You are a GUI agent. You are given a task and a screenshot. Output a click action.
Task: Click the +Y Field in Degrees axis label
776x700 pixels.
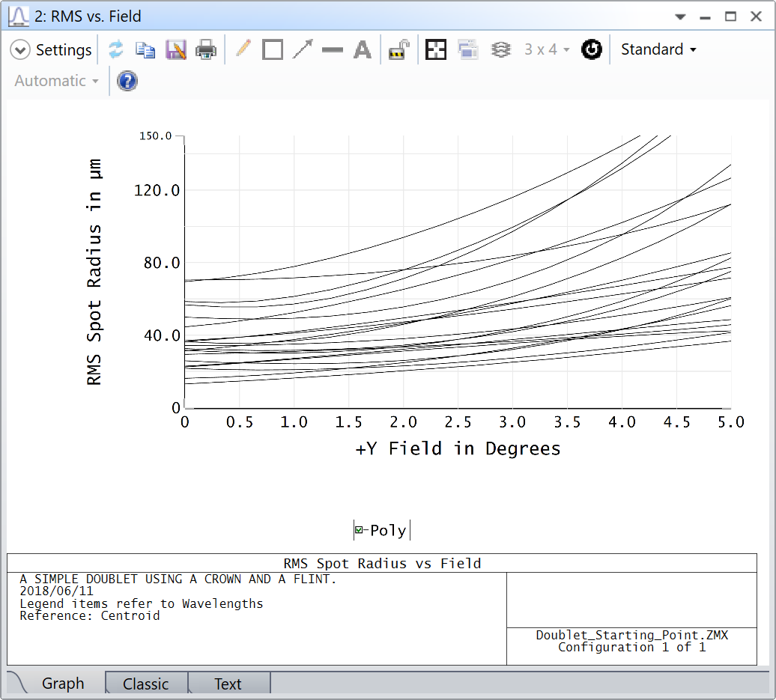[458, 448]
